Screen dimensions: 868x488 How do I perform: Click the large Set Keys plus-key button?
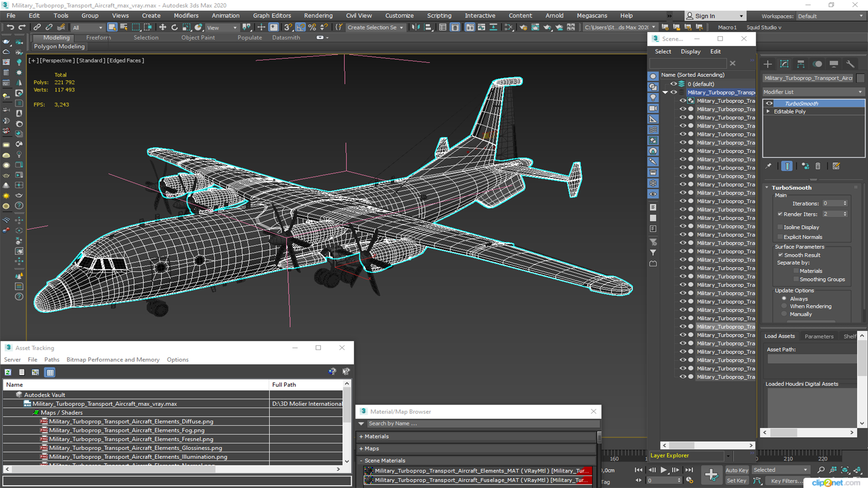point(711,475)
